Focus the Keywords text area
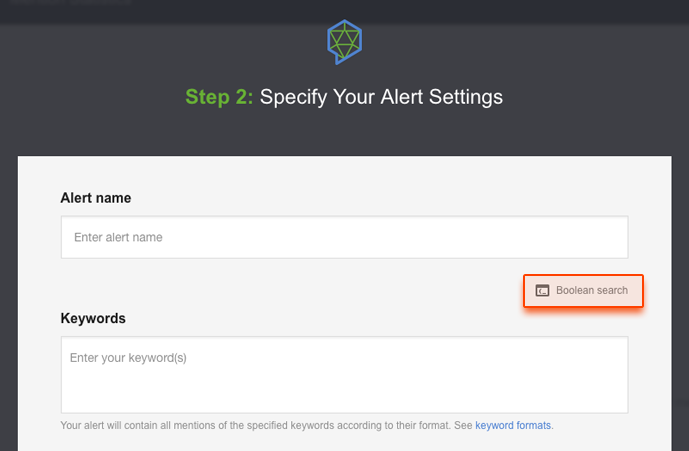This screenshot has width=689, height=451. point(344,375)
